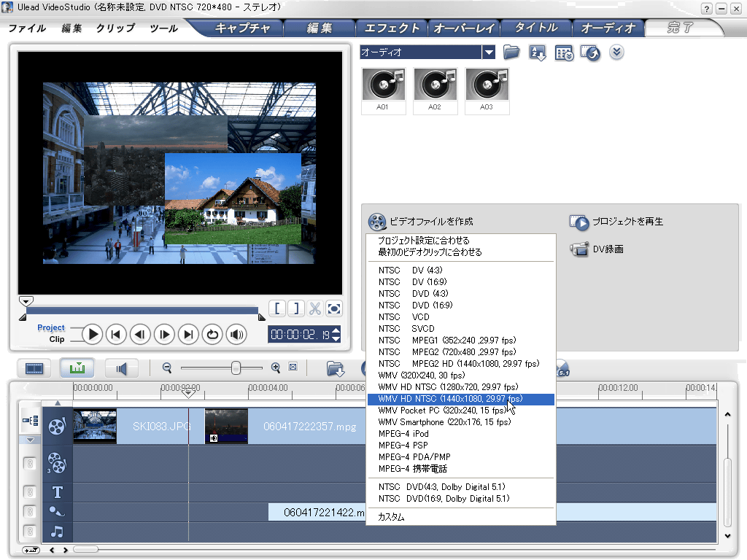Go to the オーディオ step tab
The width and height of the screenshot is (747, 560).
click(608, 28)
